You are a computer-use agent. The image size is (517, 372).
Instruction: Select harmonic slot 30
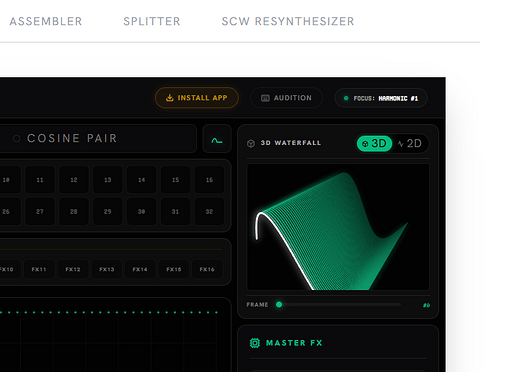(x=142, y=211)
